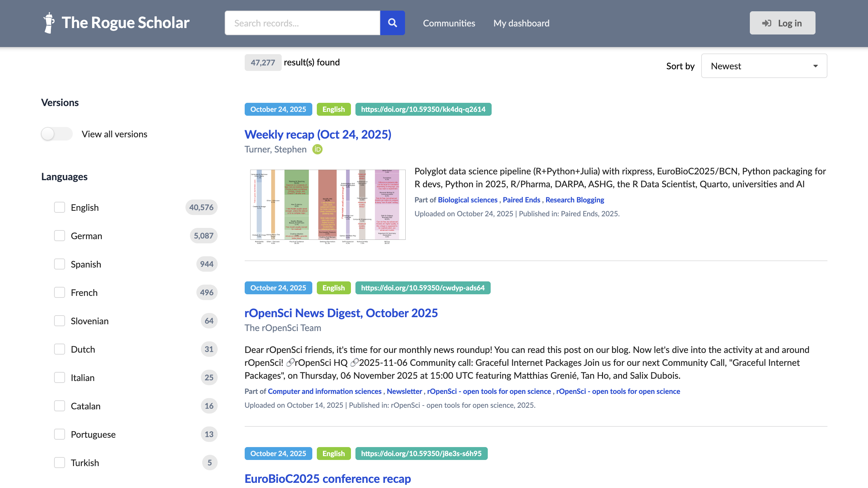Screen dimensions: 868x488
Task: Check the German language filter
Action: click(x=60, y=236)
